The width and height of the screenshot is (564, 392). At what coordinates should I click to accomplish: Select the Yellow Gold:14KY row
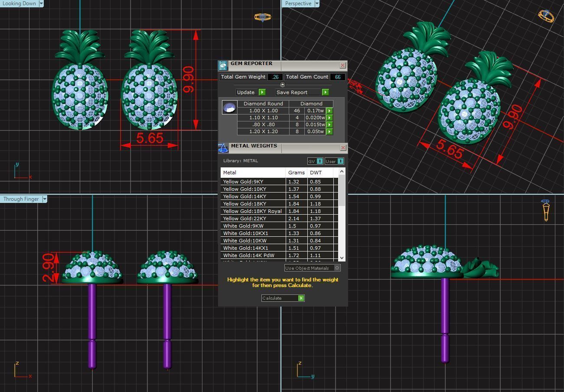point(279,196)
